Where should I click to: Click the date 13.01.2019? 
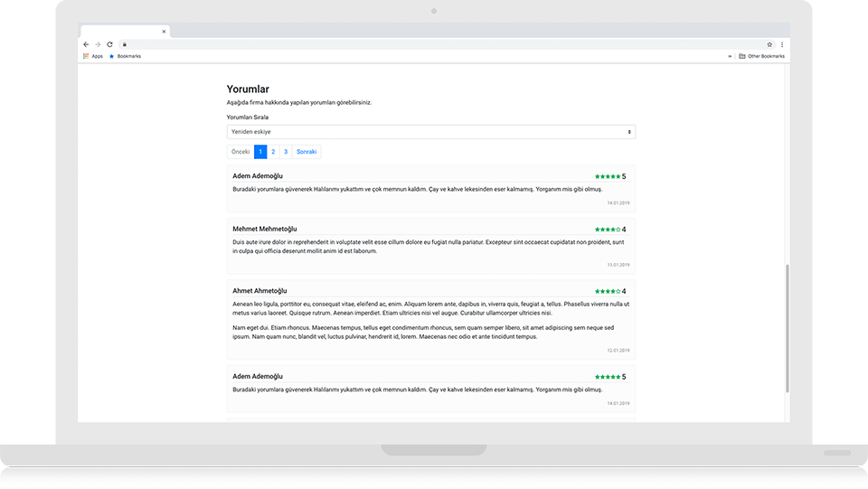click(x=618, y=265)
